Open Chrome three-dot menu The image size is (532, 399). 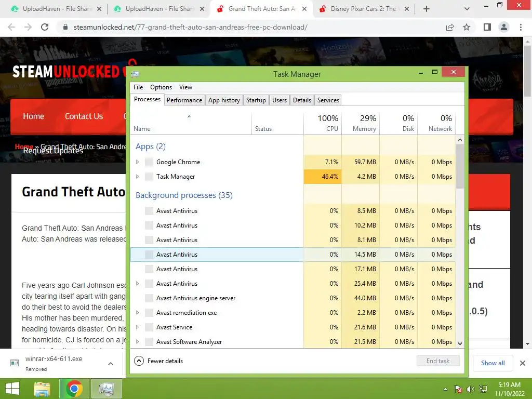point(521,27)
